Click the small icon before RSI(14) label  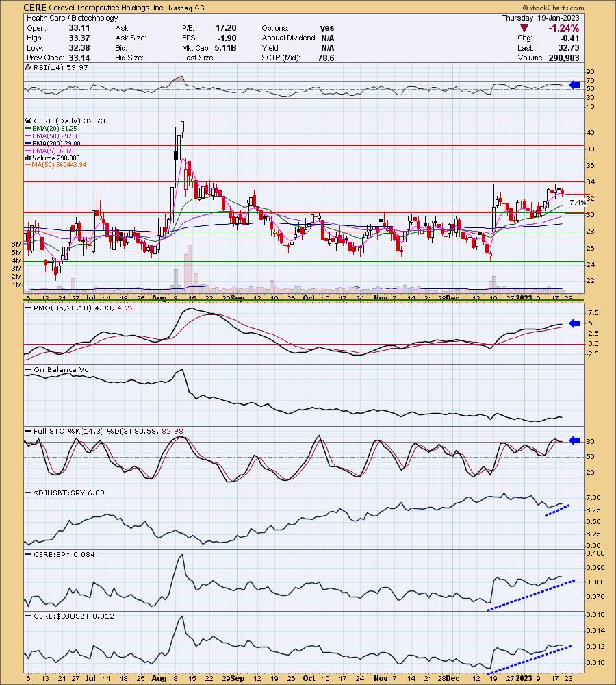click(x=28, y=67)
